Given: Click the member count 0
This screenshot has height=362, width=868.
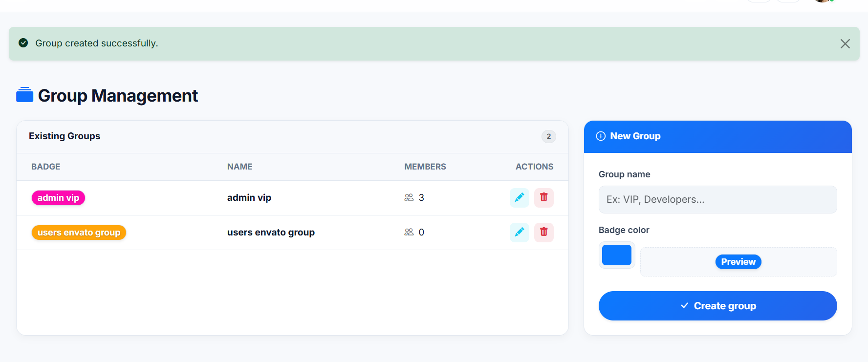Looking at the screenshot, I should coord(421,232).
